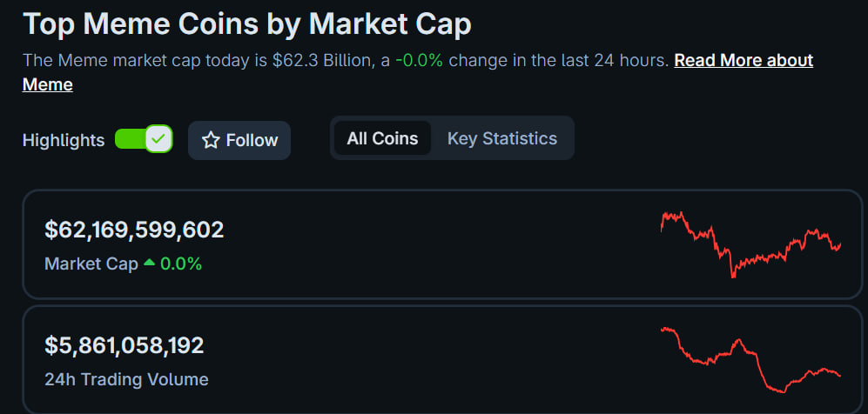Image resolution: width=868 pixels, height=414 pixels.
Task: Click the 24h Trading Volume label
Action: [126, 379]
